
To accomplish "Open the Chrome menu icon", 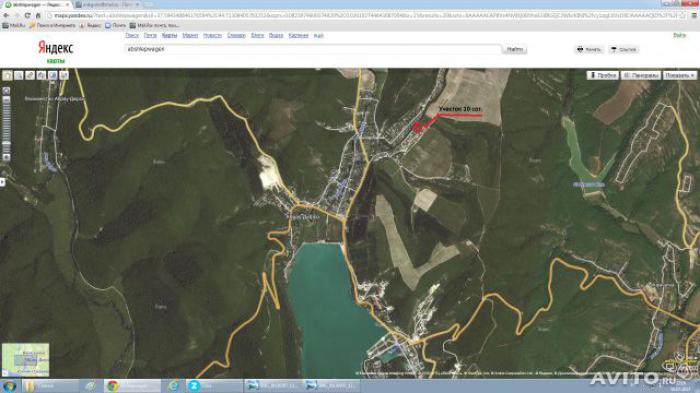I will (694, 15).
